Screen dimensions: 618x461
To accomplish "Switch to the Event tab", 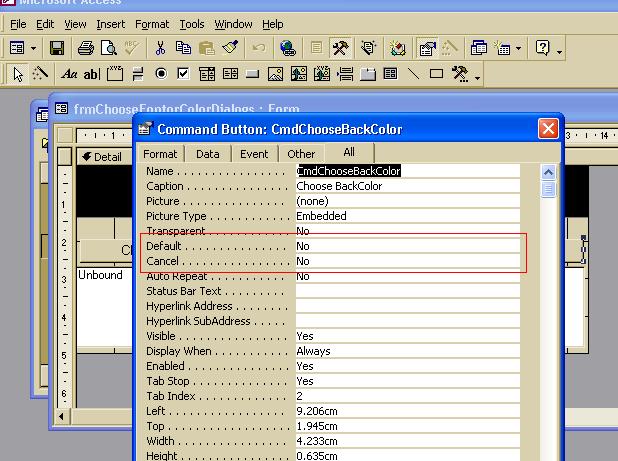I will click(x=254, y=154).
